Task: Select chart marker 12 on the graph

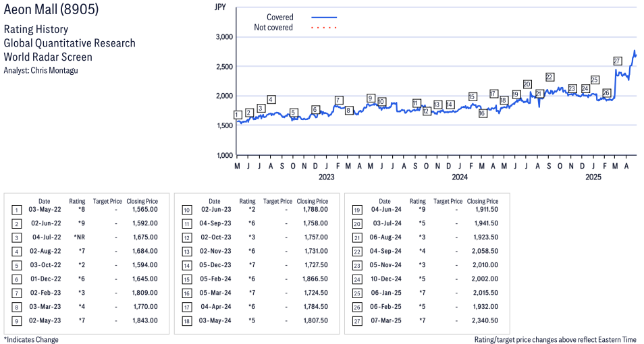Action: (x=427, y=111)
